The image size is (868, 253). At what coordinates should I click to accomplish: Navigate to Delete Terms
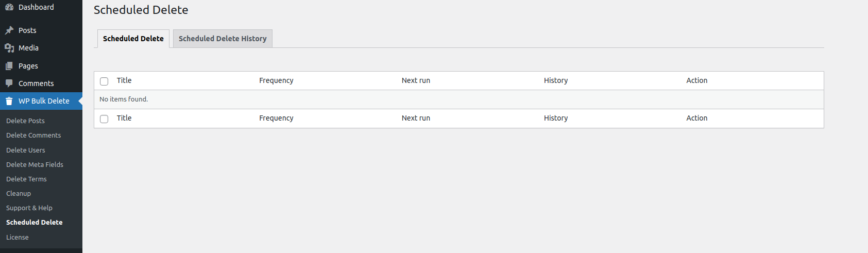(26, 179)
